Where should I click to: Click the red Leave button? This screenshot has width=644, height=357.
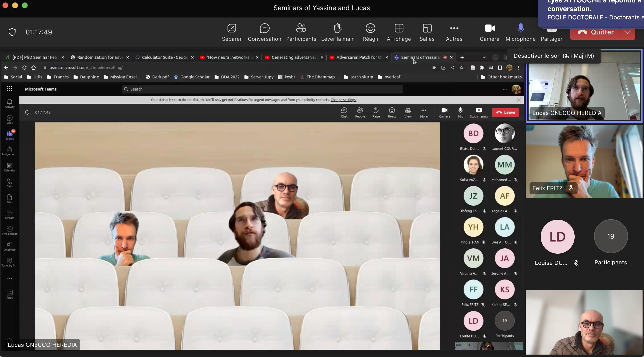click(x=505, y=113)
